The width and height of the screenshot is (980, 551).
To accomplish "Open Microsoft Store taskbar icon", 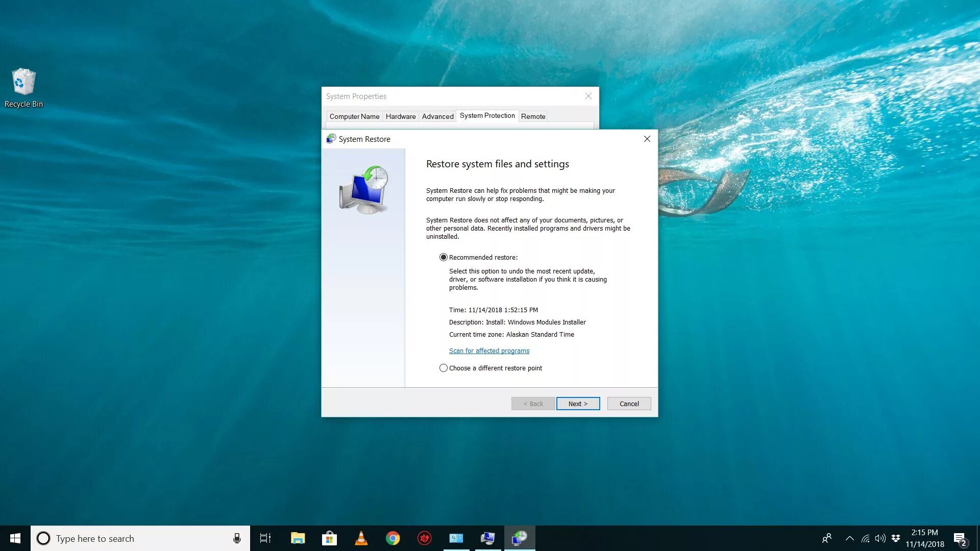I will click(329, 538).
